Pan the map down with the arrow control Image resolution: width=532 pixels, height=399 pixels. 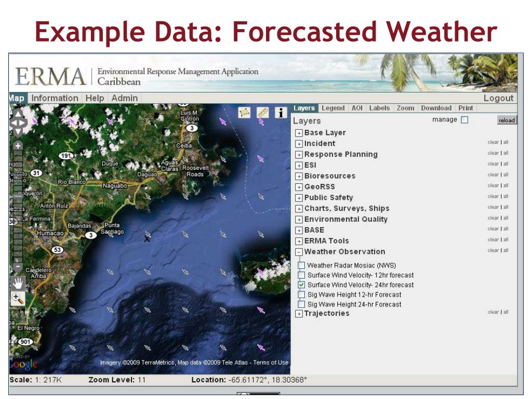coord(18,131)
